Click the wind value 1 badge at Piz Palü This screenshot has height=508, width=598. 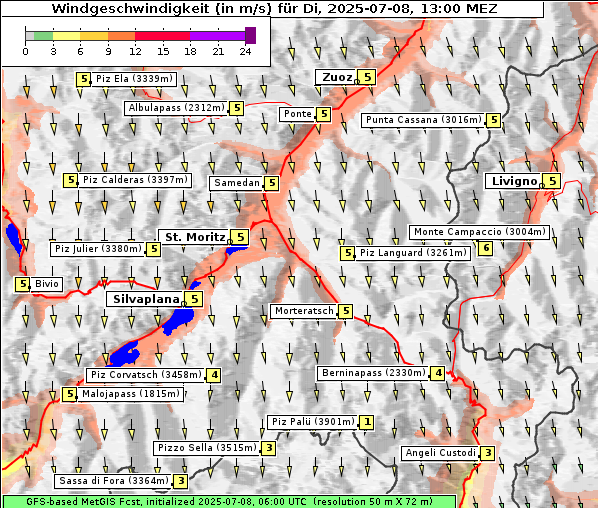tap(367, 422)
